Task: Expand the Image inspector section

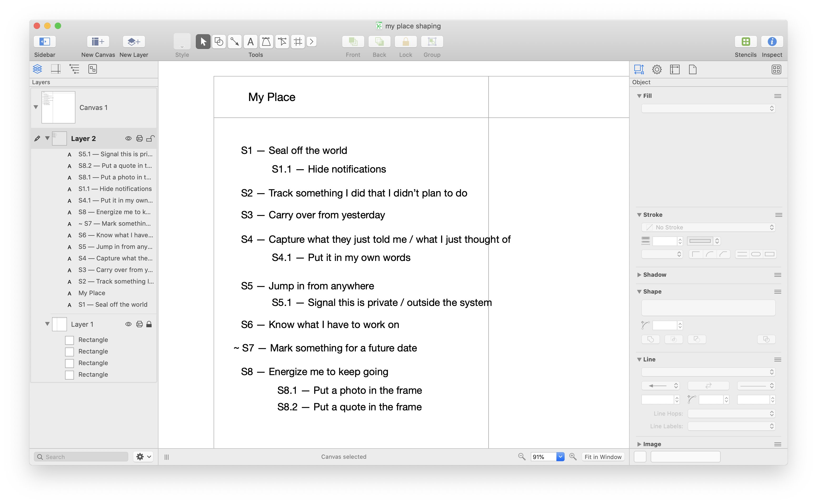Action: [639, 444]
